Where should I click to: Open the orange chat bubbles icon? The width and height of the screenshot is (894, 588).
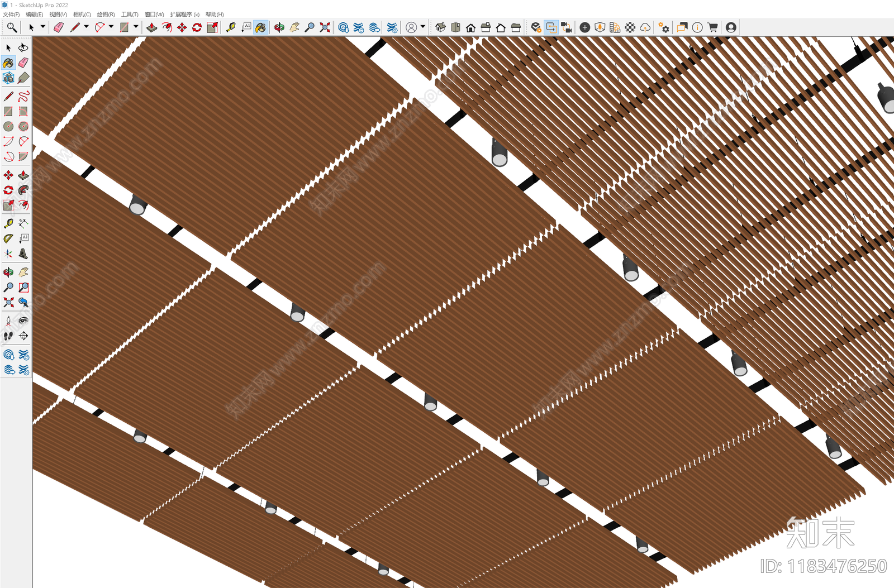pyautogui.click(x=682, y=27)
